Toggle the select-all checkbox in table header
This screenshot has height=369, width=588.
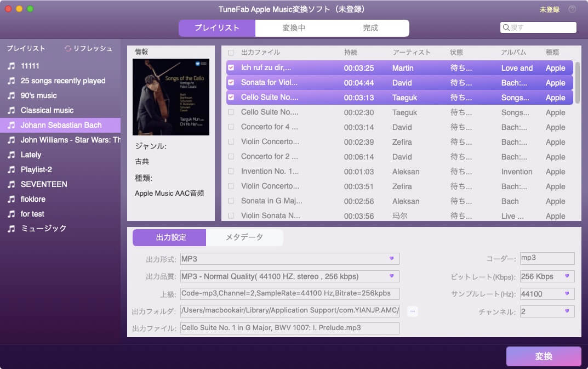(231, 53)
